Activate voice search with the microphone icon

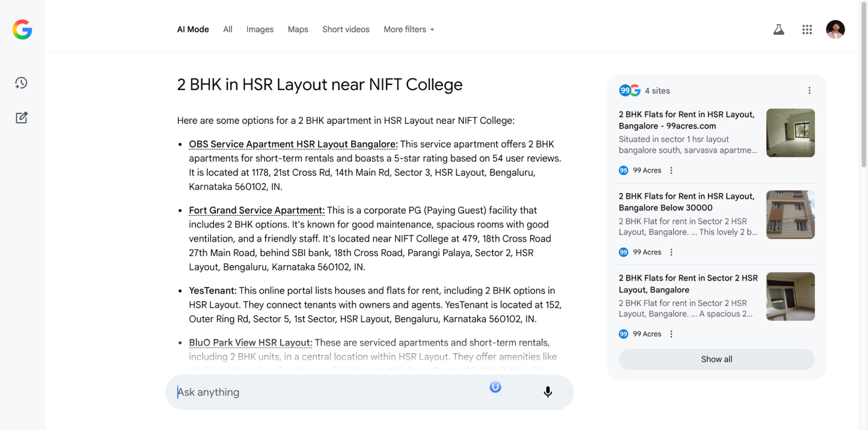pos(548,392)
